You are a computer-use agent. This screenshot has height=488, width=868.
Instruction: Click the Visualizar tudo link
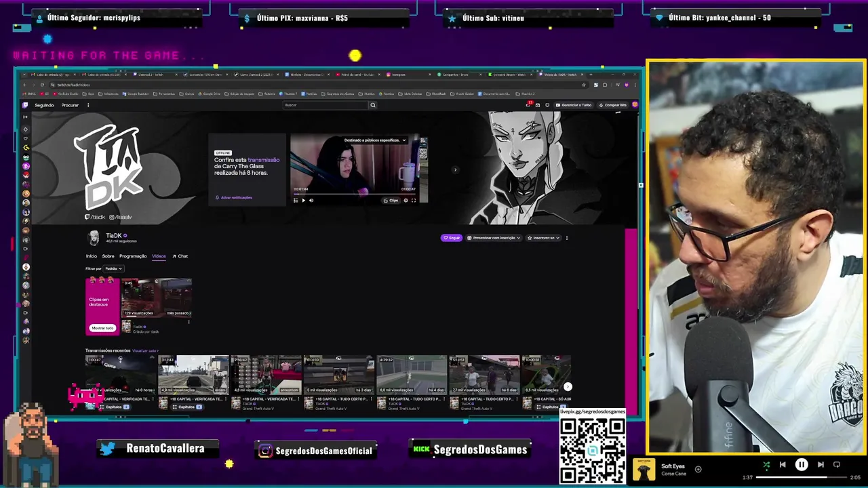pos(144,350)
